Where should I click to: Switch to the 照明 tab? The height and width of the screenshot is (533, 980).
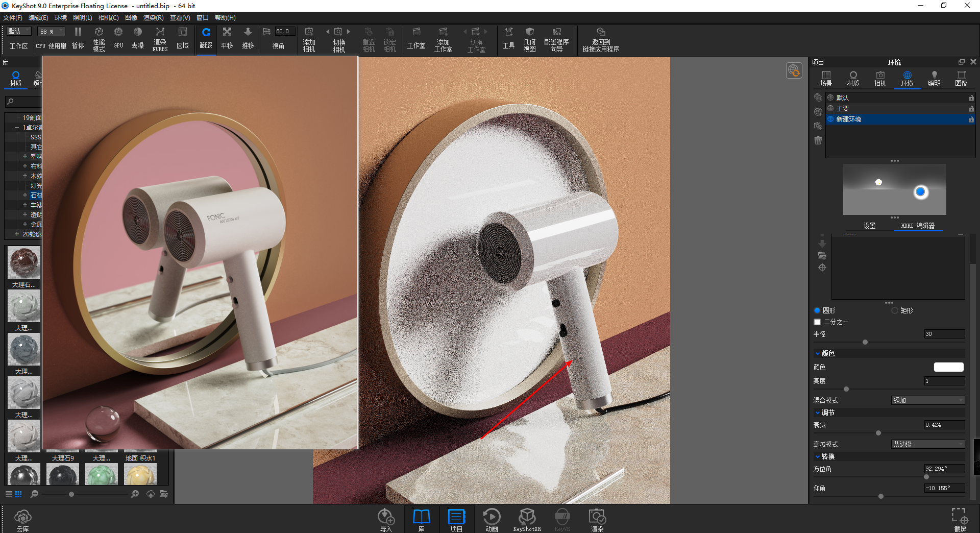(x=934, y=79)
